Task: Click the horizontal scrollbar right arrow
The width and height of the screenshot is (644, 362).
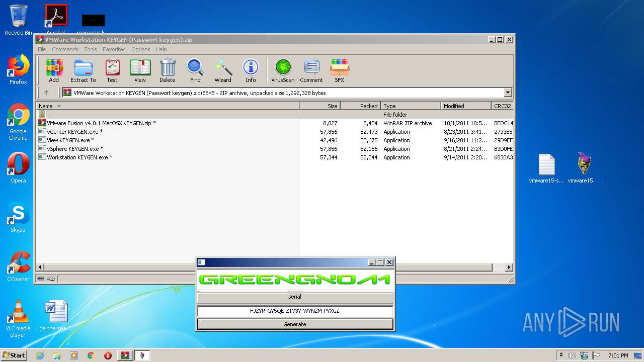Action: coord(509,267)
